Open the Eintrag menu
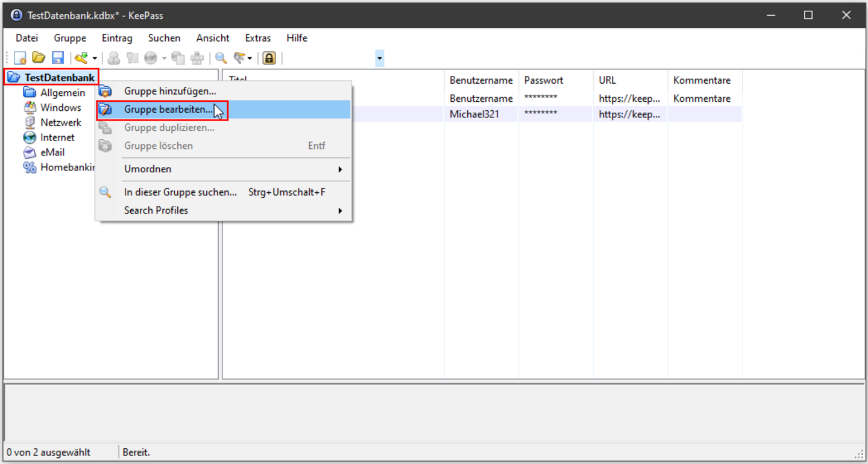This screenshot has height=464, width=868. click(117, 38)
